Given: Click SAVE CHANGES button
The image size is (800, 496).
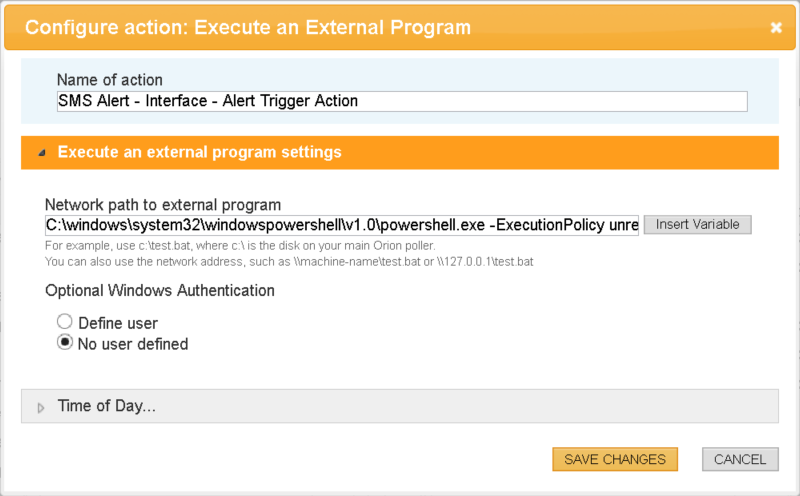Looking at the screenshot, I should pyautogui.click(x=614, y=459).
